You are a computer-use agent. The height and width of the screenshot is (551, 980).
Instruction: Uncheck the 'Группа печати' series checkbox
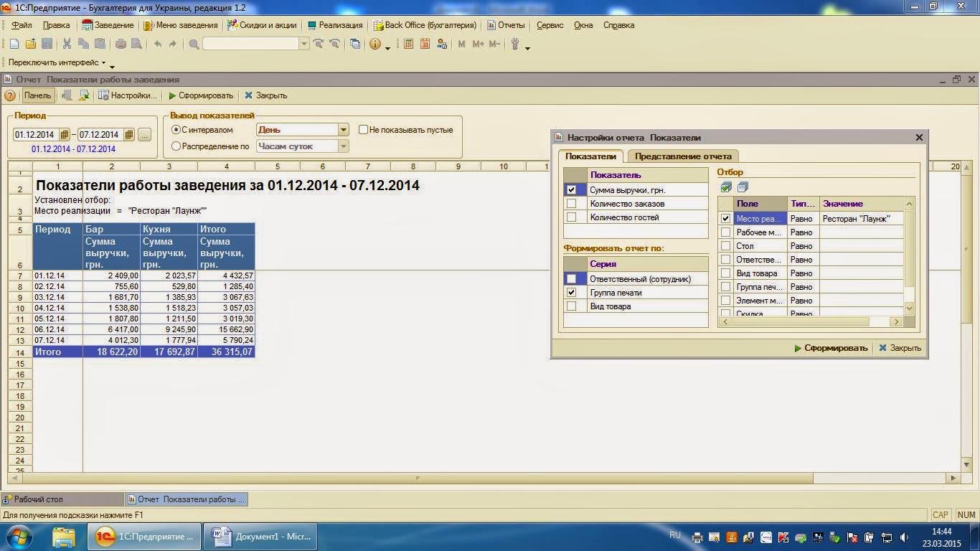571,293
